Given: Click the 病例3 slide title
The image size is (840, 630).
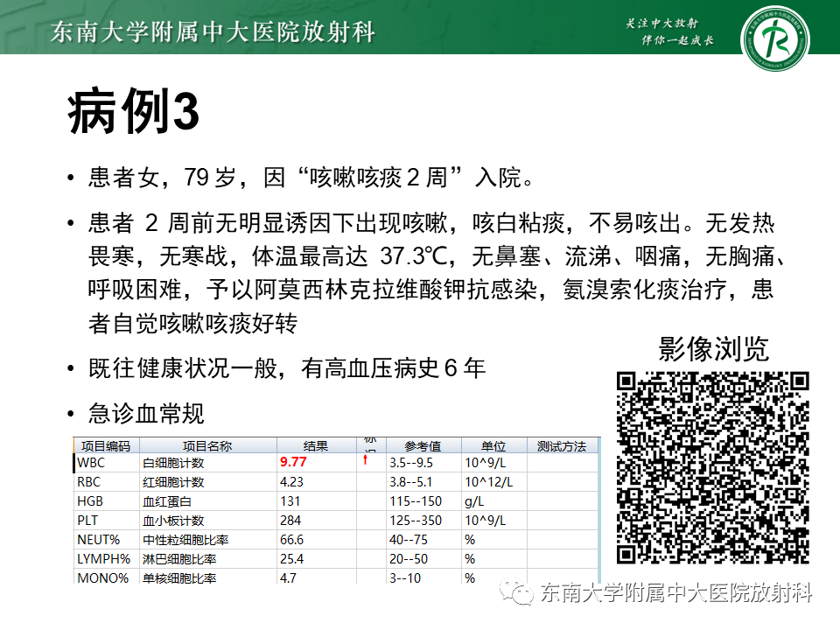Looking at the screenshot, I should tap(133, 111).
